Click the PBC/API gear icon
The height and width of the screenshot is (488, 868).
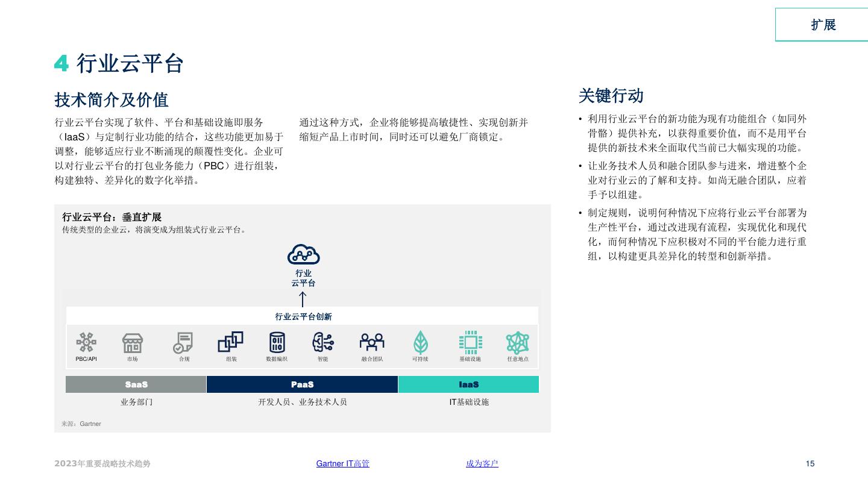click(x=86, y=342)
